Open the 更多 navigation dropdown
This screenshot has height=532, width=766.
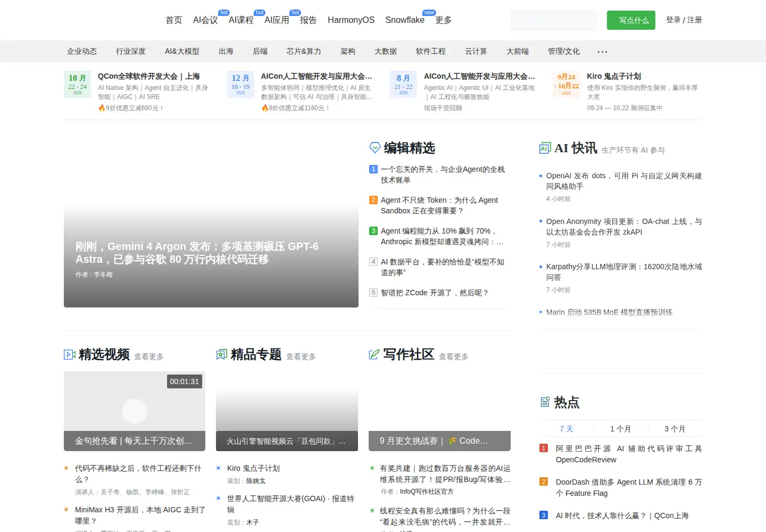(x=443, y=20)
